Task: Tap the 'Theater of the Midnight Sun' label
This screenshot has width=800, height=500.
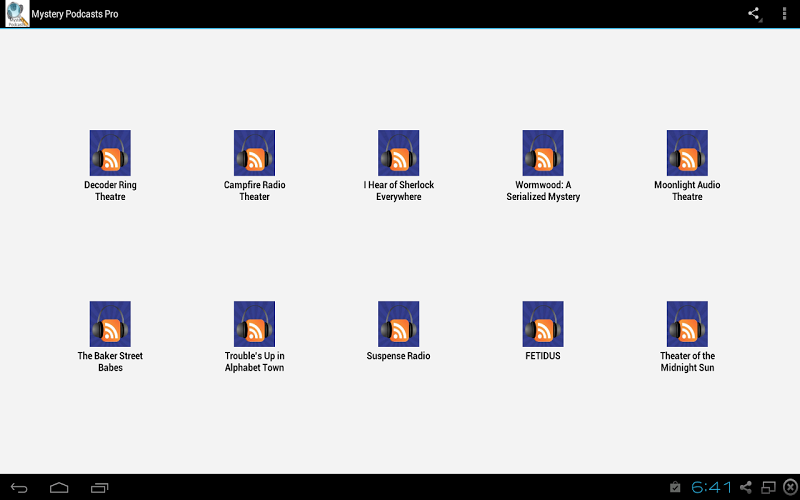Action: coord(687,362)
